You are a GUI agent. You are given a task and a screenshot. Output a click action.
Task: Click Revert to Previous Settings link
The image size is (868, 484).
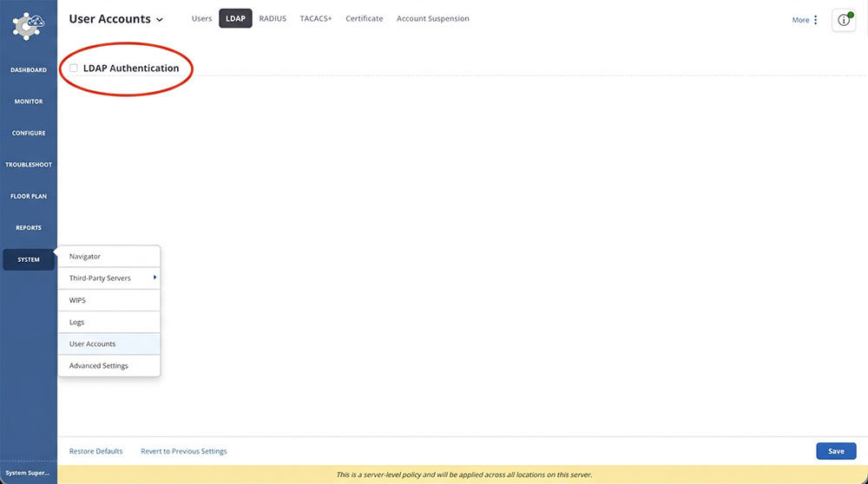click(x=184, y=451)
